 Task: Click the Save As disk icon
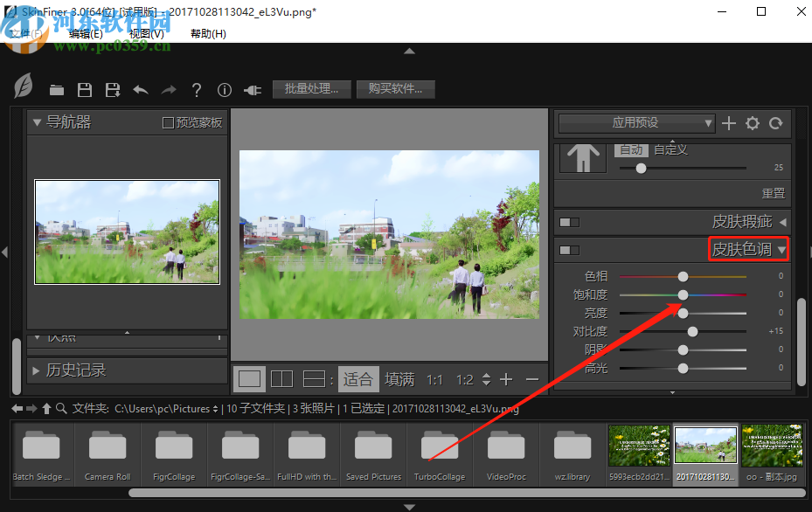tap(113, 90)
